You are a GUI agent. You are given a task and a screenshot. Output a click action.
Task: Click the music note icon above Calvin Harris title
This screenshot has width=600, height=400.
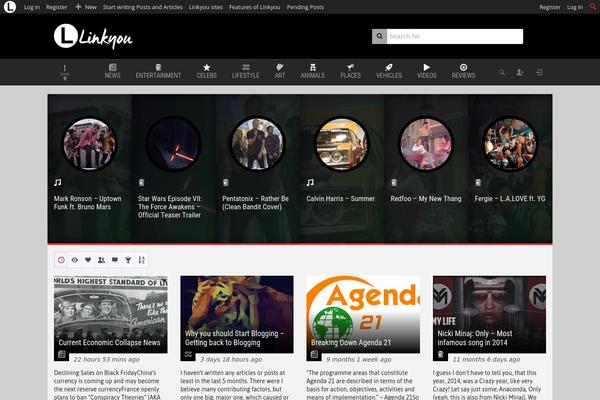[310, 183]
